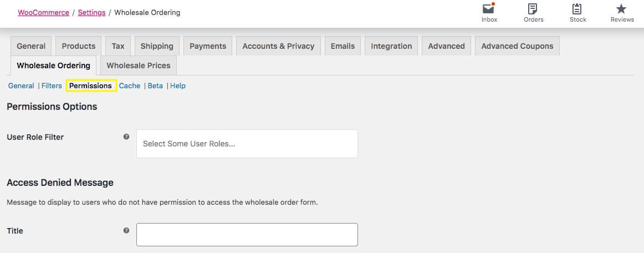Click help icon beside Title field
This screenshot has height=253, width=644.
pyautogui.click(x=126, y=230)
